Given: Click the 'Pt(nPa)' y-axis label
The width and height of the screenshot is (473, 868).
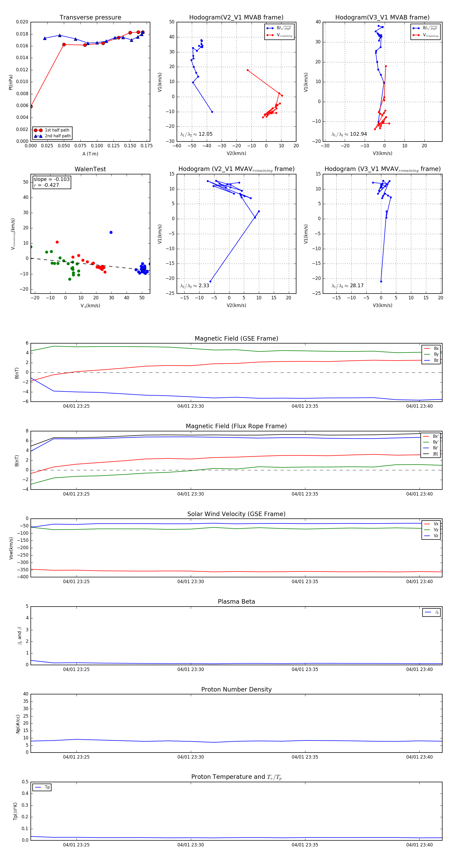Looking at the screenshot, I should (11, 82).
